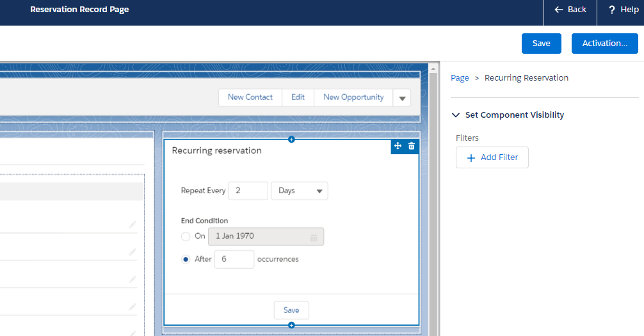
Task: Click the Help question mark icon
Action: (x=612, y=10)
